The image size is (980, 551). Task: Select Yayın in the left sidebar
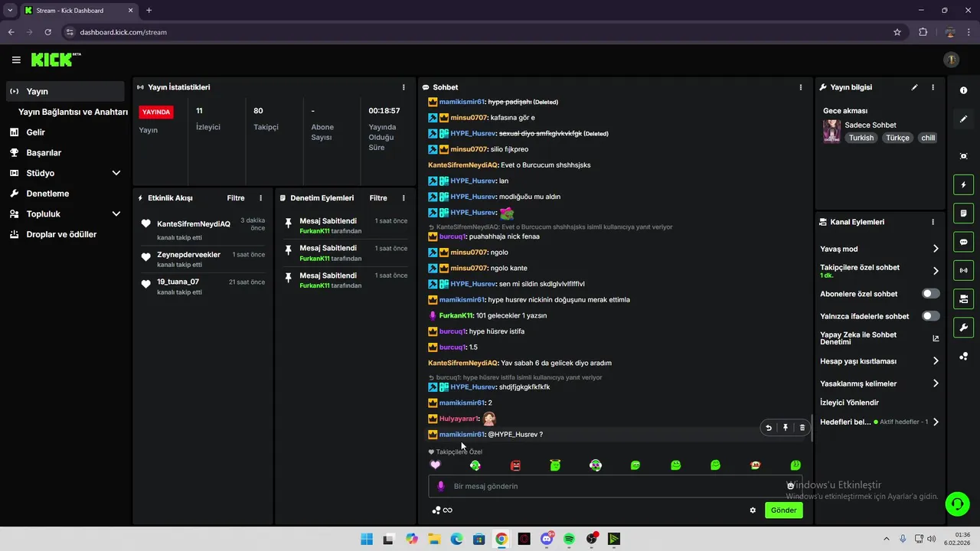click(65, 91)
